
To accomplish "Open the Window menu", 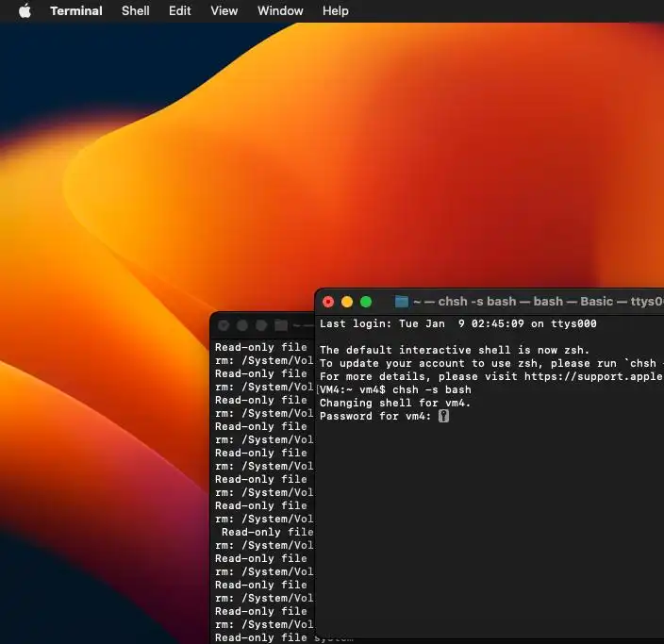I will point(280,10).
